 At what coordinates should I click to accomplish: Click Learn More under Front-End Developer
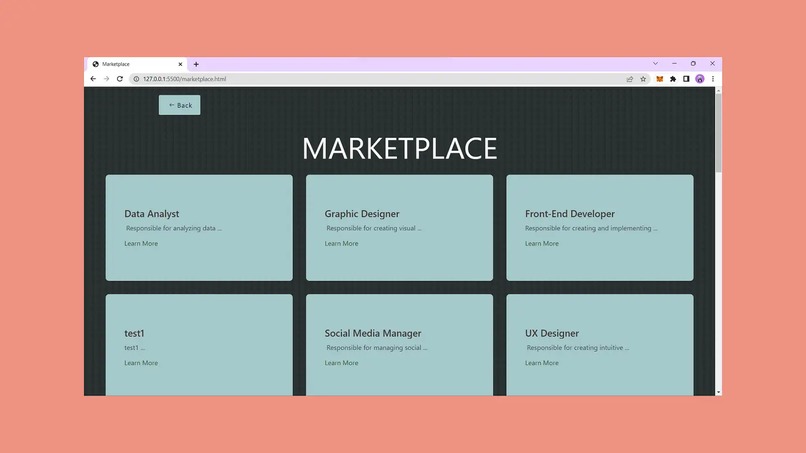coord(542,243)
